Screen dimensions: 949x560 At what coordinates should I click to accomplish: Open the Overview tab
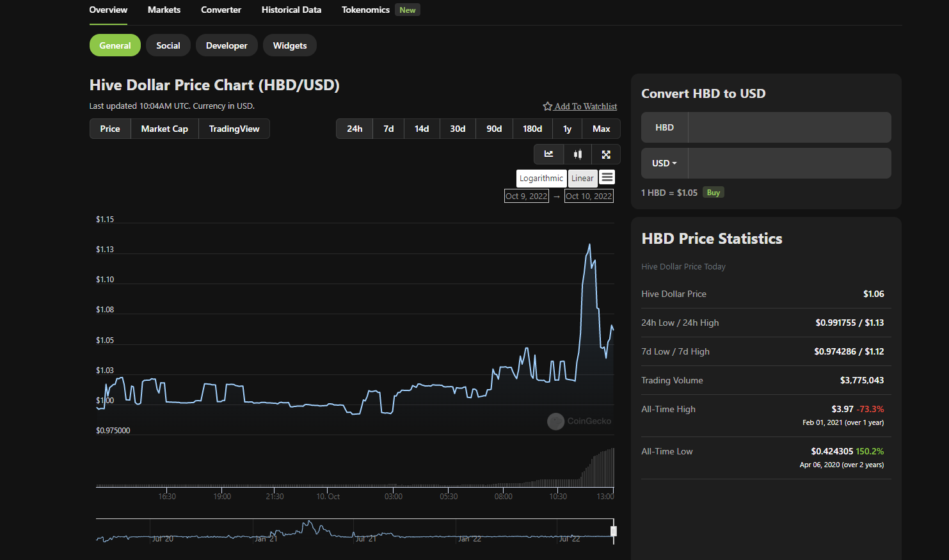[x=108, y=10]
